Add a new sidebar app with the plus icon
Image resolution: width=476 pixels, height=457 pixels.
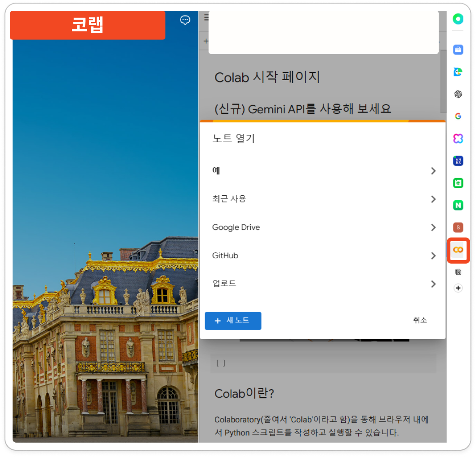[x=458, y=288]
